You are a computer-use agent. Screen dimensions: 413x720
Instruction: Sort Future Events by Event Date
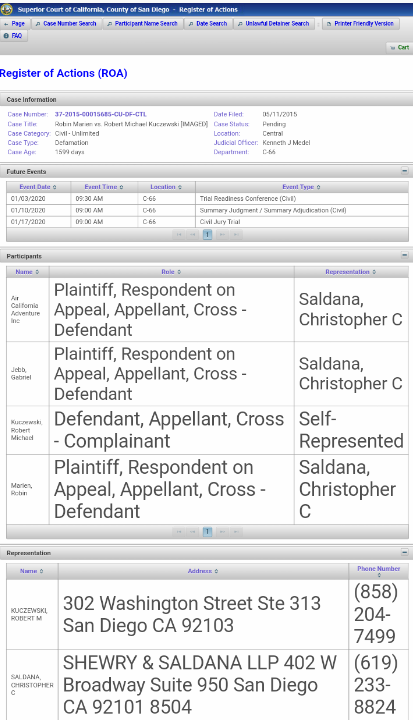coord(38,187)
